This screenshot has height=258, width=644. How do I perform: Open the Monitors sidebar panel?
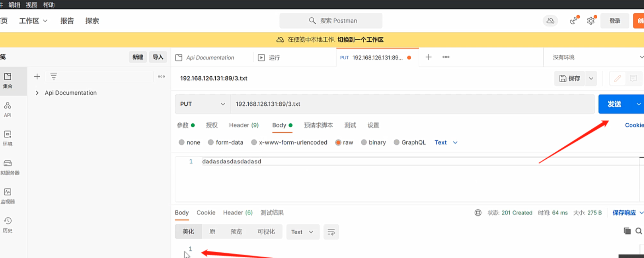click(8, 196)
